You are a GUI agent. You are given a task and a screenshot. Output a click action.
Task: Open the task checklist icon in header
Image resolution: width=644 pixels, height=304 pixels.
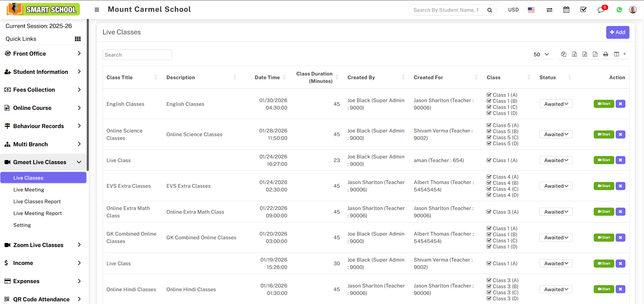583,10
